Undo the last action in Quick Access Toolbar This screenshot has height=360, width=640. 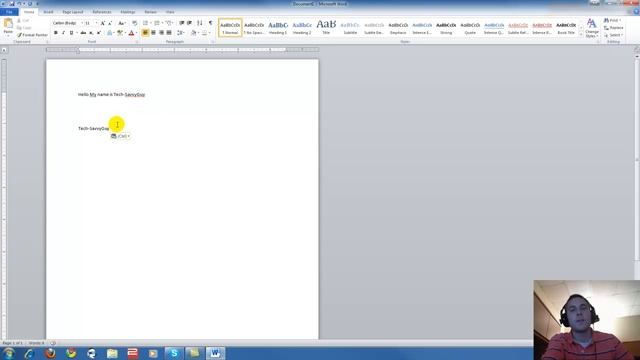(x=18, y=4)
